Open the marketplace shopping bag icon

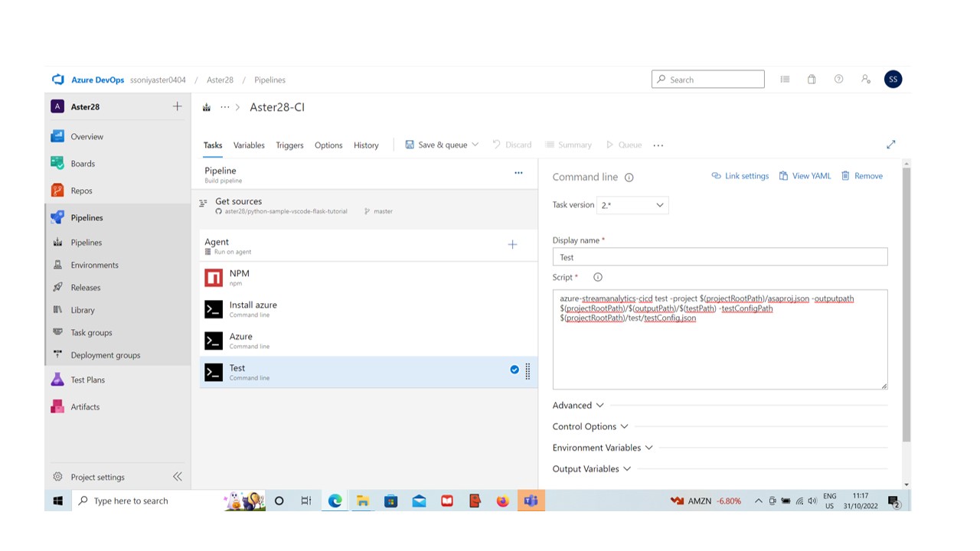(812, 80)
